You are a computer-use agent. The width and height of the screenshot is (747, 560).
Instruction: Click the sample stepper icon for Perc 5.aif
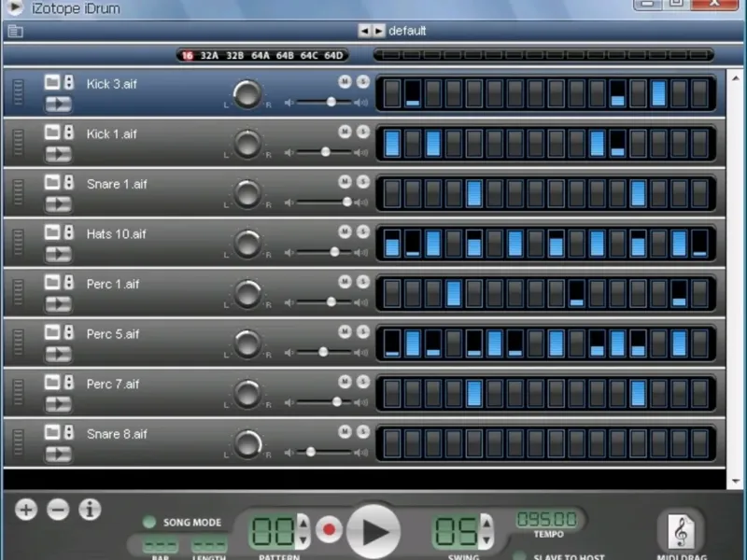pos(69,332)
